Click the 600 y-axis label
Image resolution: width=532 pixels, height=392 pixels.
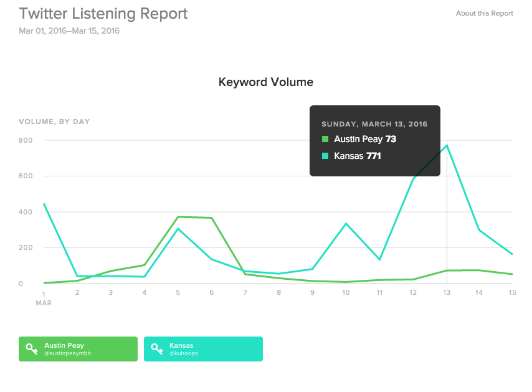[26, 176]
